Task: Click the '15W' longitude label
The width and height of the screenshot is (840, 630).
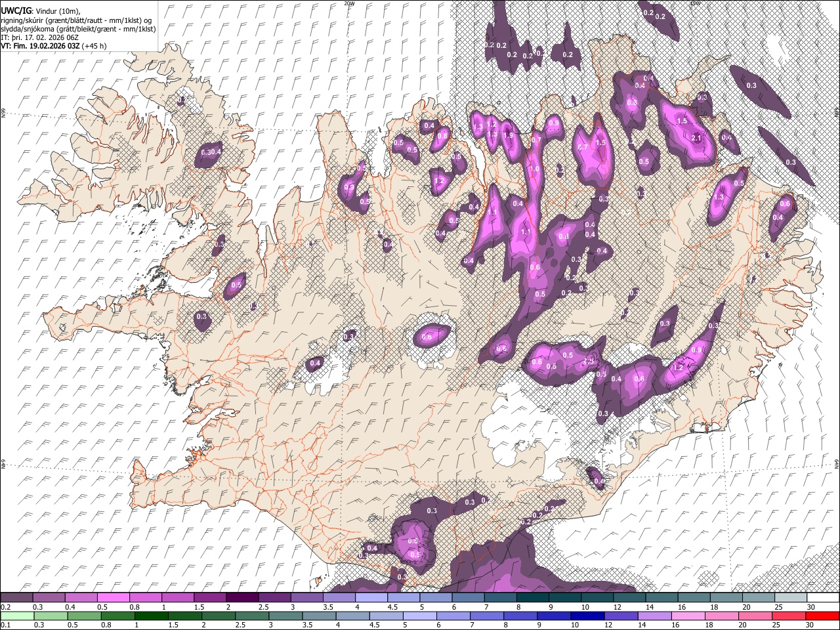Action: click(x=695, y=3)
